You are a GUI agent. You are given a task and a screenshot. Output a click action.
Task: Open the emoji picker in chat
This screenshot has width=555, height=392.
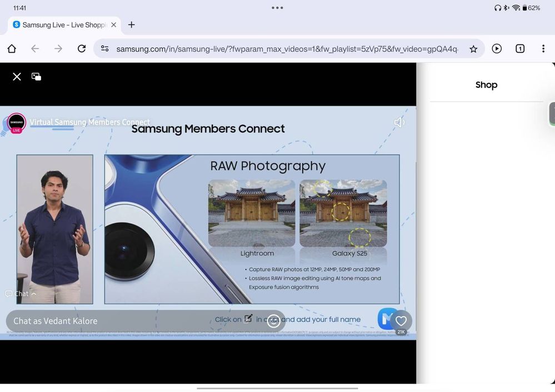273,321
